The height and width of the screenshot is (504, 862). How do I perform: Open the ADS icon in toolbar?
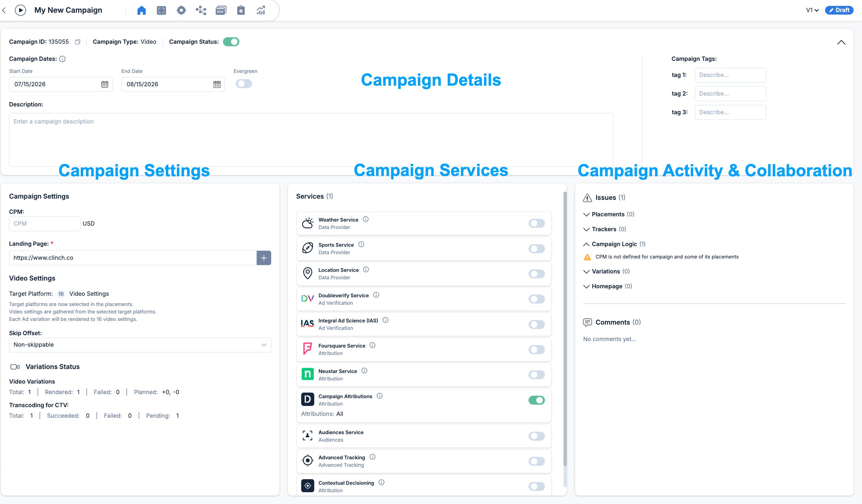point(221,10)
